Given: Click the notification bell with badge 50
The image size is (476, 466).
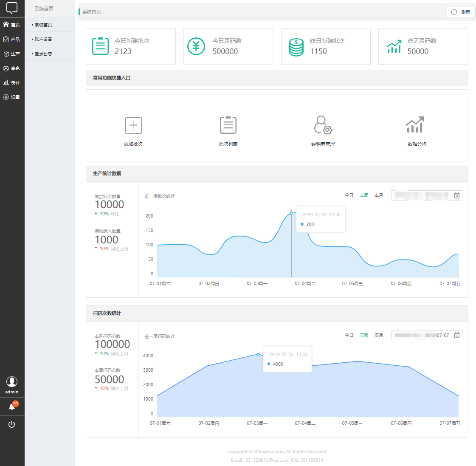Looking at the screenshot, I should pos(12,407).
